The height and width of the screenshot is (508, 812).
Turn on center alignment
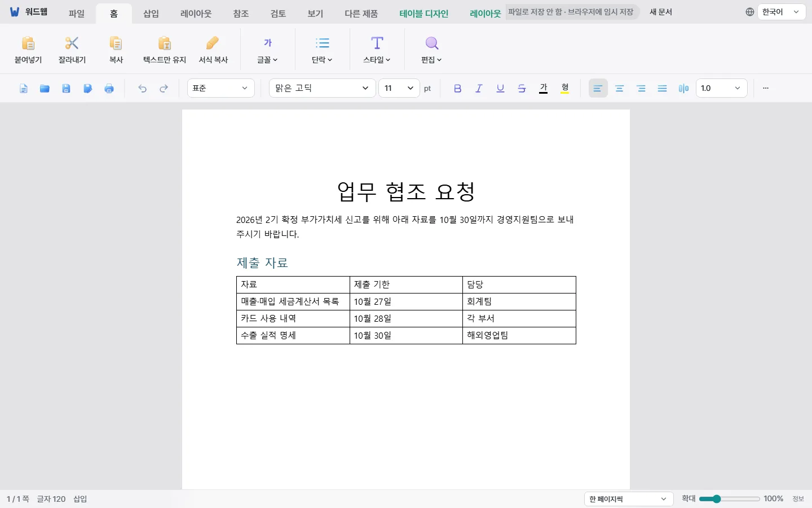619,89
